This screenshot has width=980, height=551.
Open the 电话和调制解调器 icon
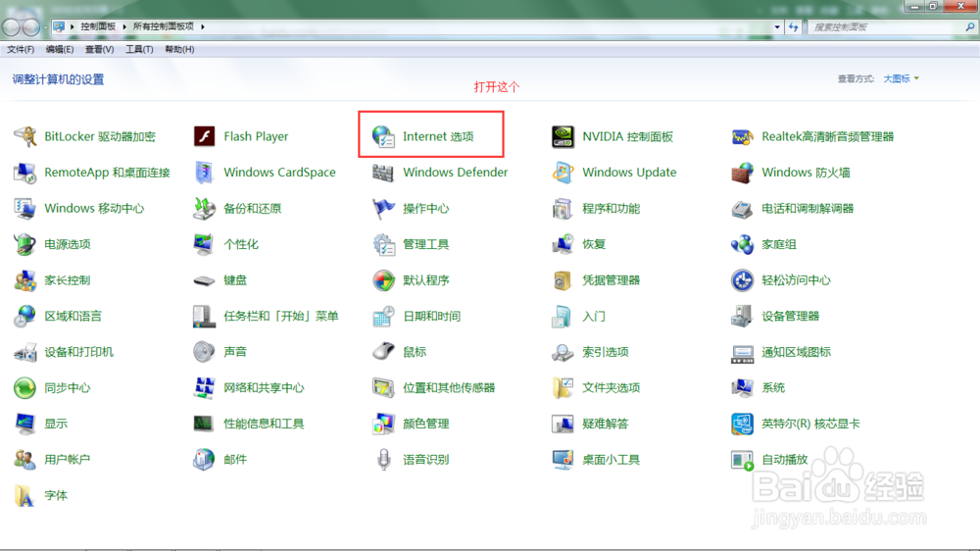(x=742, y=208)
